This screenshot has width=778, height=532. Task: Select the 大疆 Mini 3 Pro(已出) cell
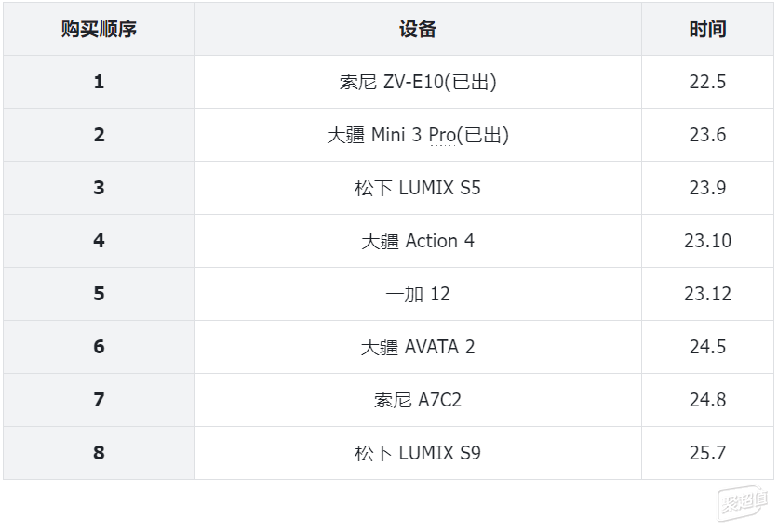(x=418, y=135)
